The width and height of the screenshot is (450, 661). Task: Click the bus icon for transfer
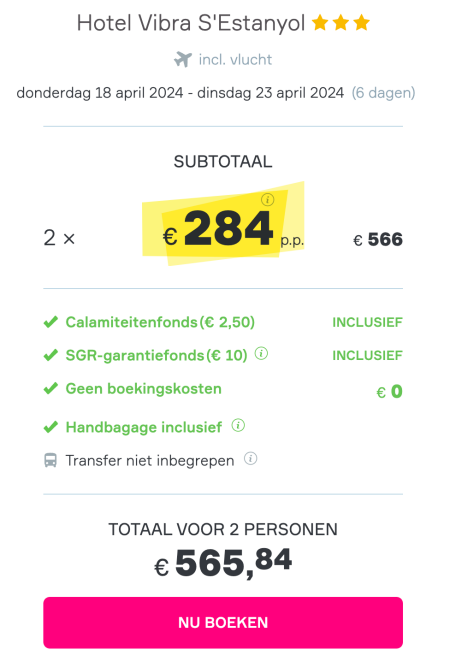(50, 460)
